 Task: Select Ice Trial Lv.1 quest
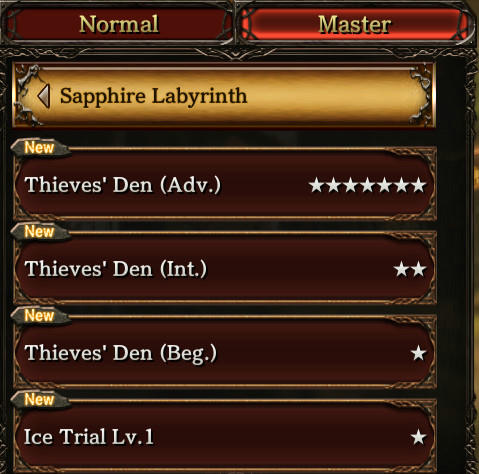225,436
